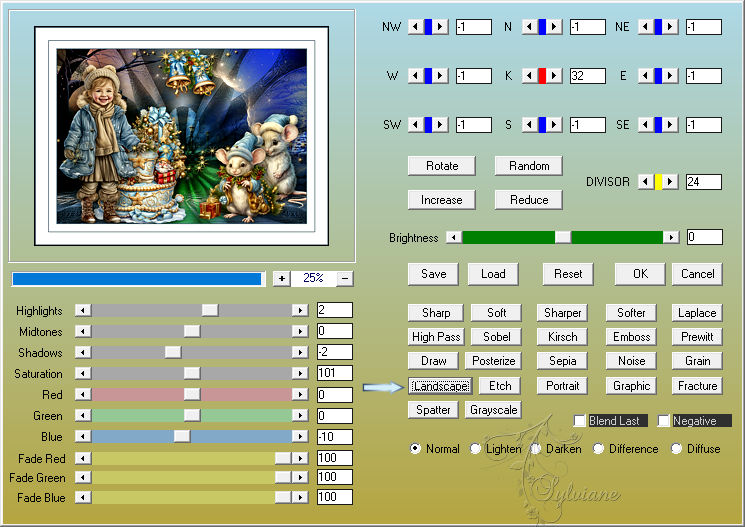Viewport: 745px width, 527px height.
Task: Apply the Fracture preset
Action: (x=697, y=386)
